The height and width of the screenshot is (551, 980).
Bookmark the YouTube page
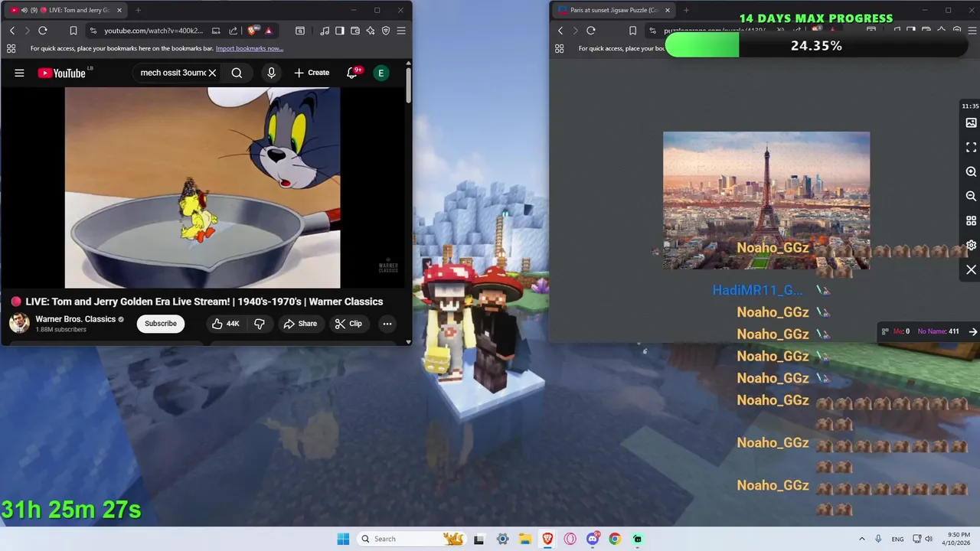[73, 31]
